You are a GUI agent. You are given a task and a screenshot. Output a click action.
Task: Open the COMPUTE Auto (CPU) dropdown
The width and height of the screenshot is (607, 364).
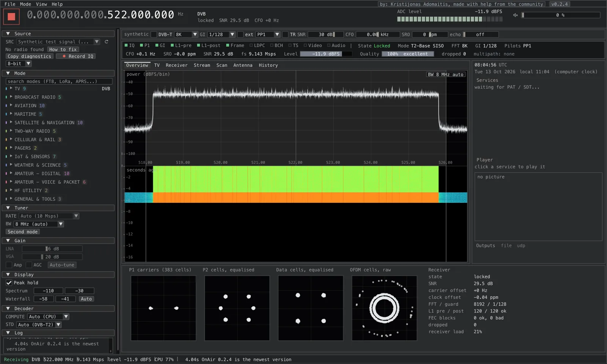(48, 317)
